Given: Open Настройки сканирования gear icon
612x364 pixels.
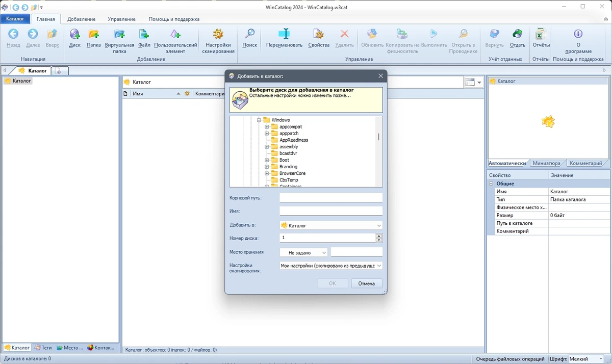Looking at the screenshot, I should (x=218, y=34).
